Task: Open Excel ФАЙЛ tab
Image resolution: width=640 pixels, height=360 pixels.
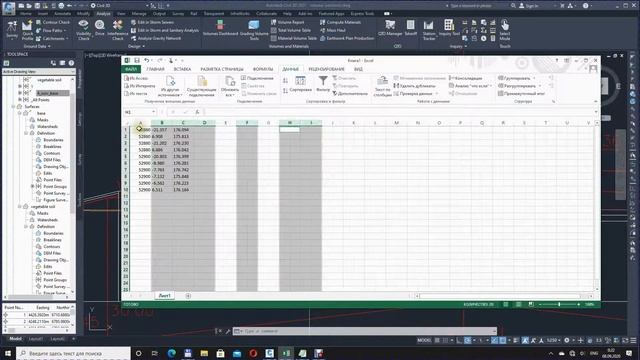Action: coord(131,69)
